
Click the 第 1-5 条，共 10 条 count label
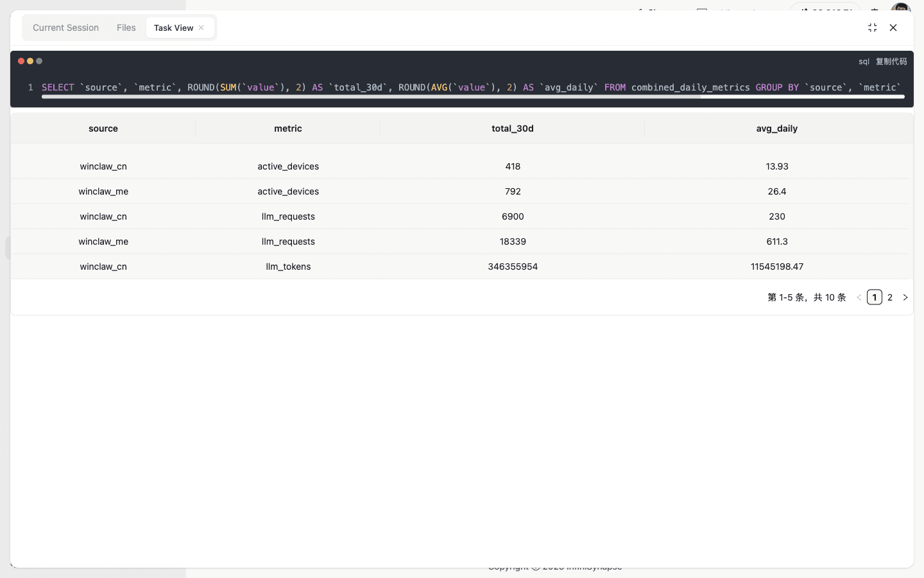pyautogui.click(x=807, y=297)
